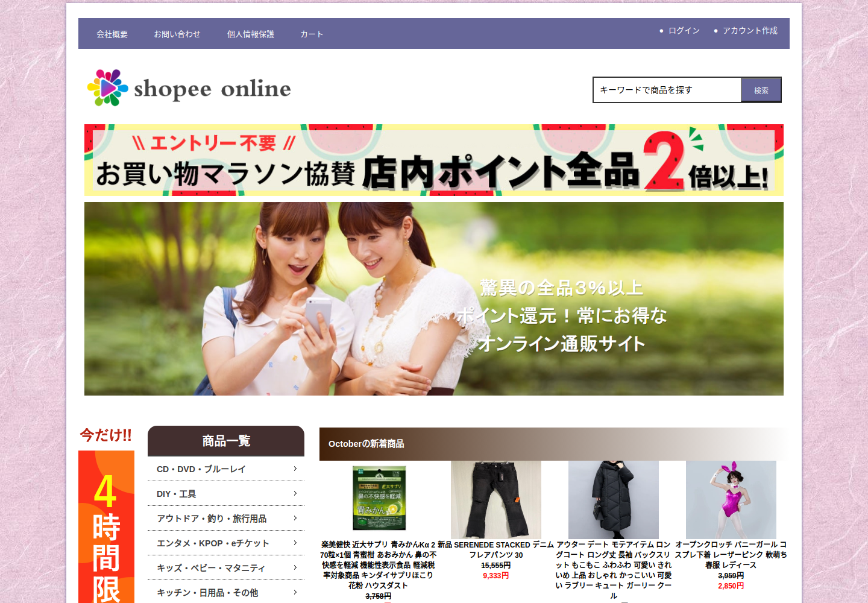Screen dimensions: 868x603
Task: Open the black denim flare pants thumbnail
Action: (x=496, y=500)
